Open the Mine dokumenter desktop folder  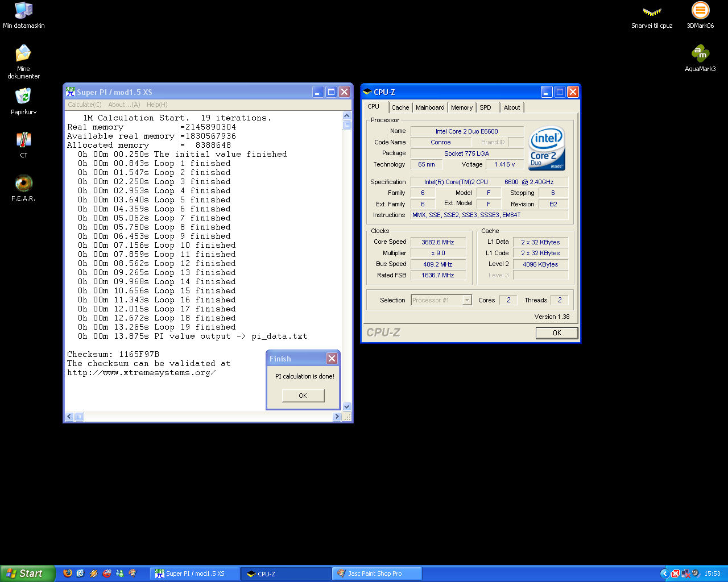[x=23, y=61]
